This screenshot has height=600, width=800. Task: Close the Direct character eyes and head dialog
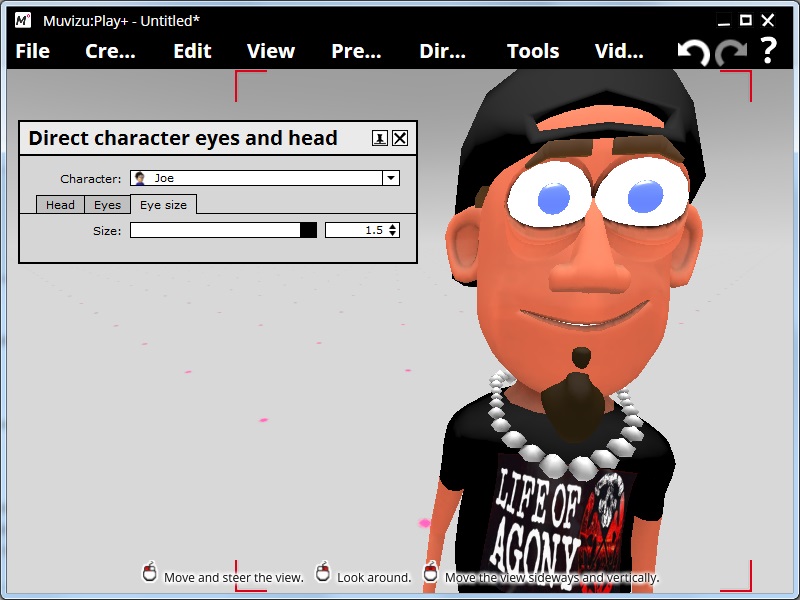coord(400,138)
